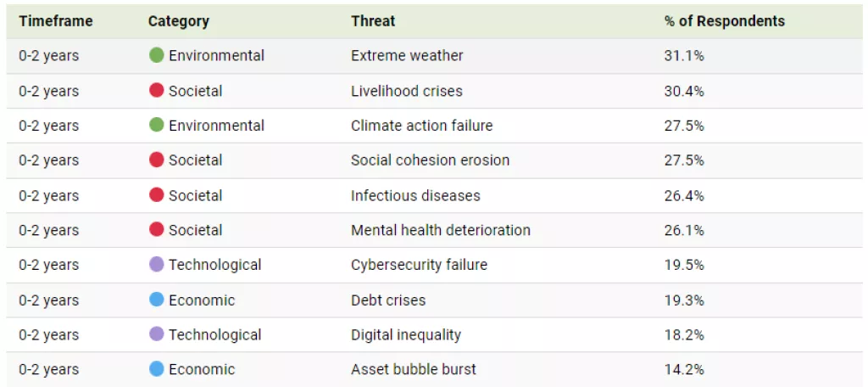Viewport: 868px width, 387px height.
Task: Select the Mental health deterioration cell
Action: (440, 230)
